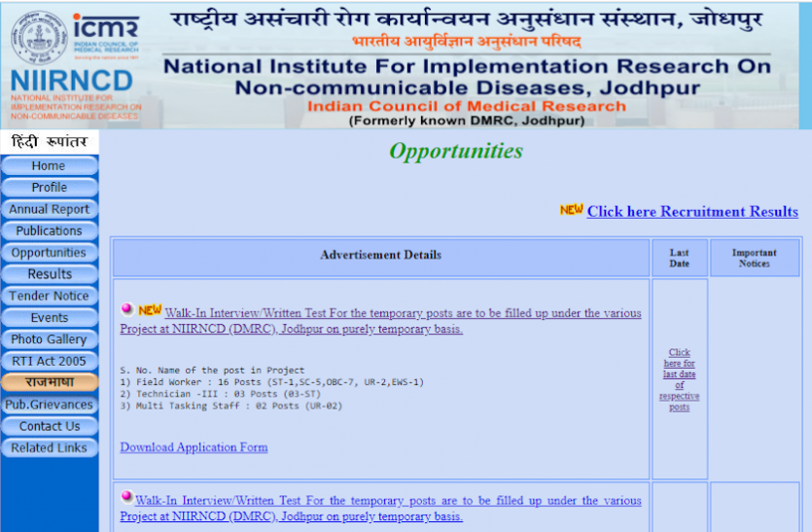The image size is (812, 532).
Task: Open the Contact Us page
Action: click(x=50, y=426)
